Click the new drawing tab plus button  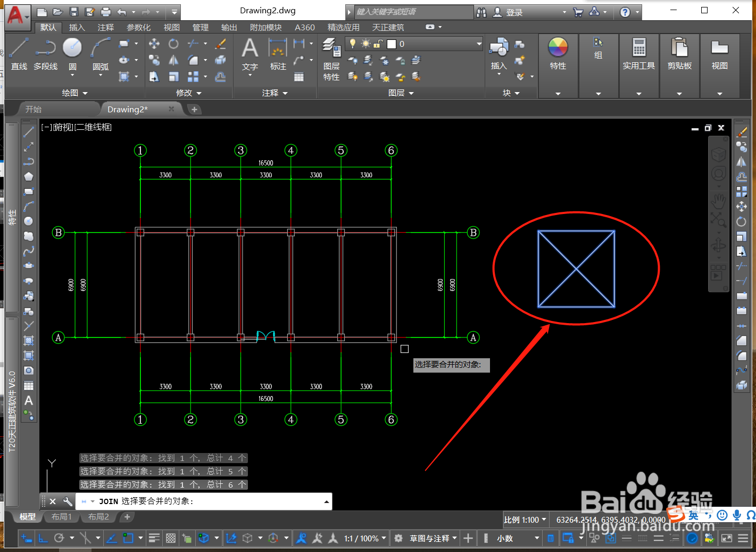[194, 109]
